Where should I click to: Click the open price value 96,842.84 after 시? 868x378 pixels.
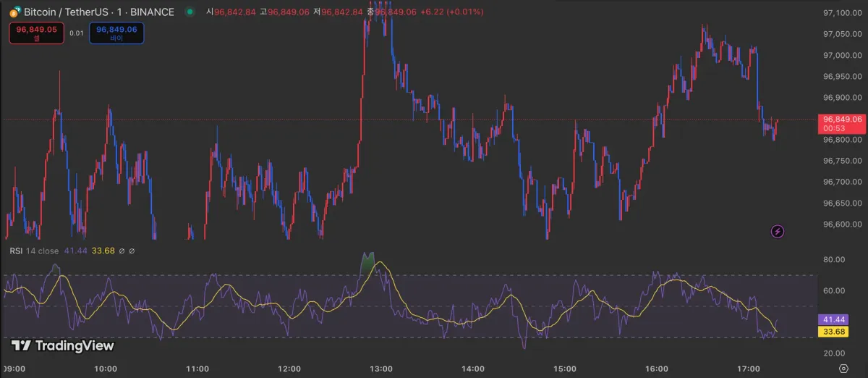pyautogui.click(x=235, y=12)
